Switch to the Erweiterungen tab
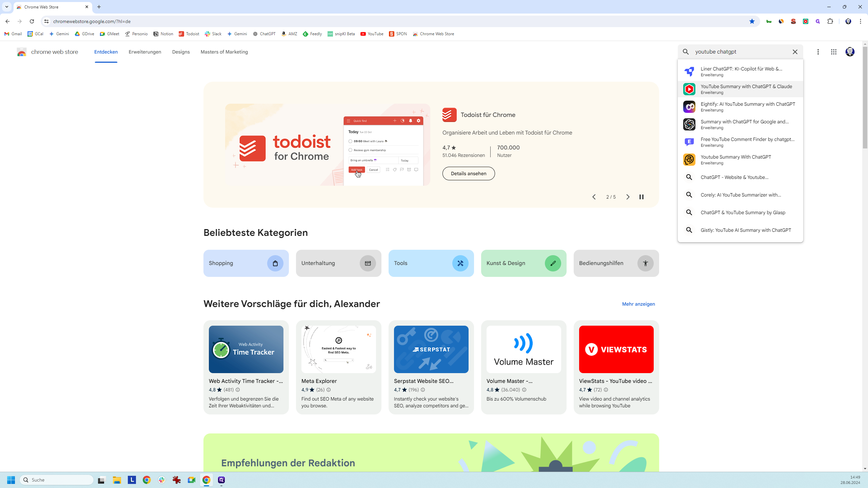Viewport: 868px width, 488px height. [145, 52]
